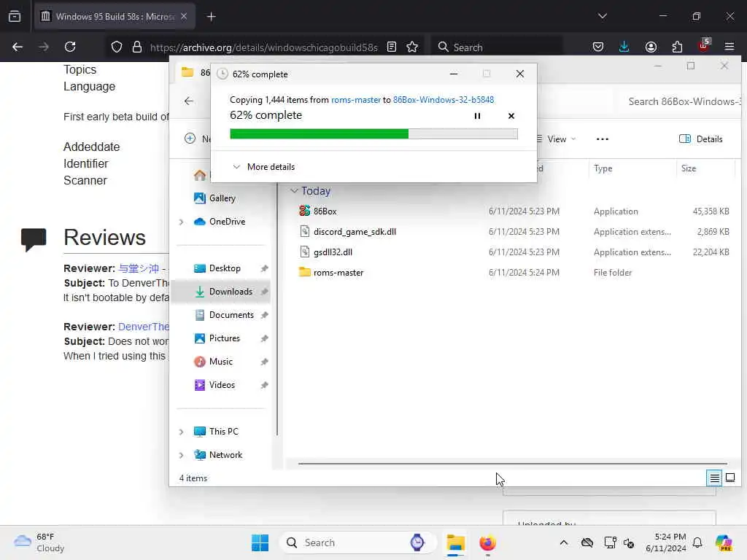Bookmark this page with the star
This screenshot has height=560, width=747.
[412, 47]
